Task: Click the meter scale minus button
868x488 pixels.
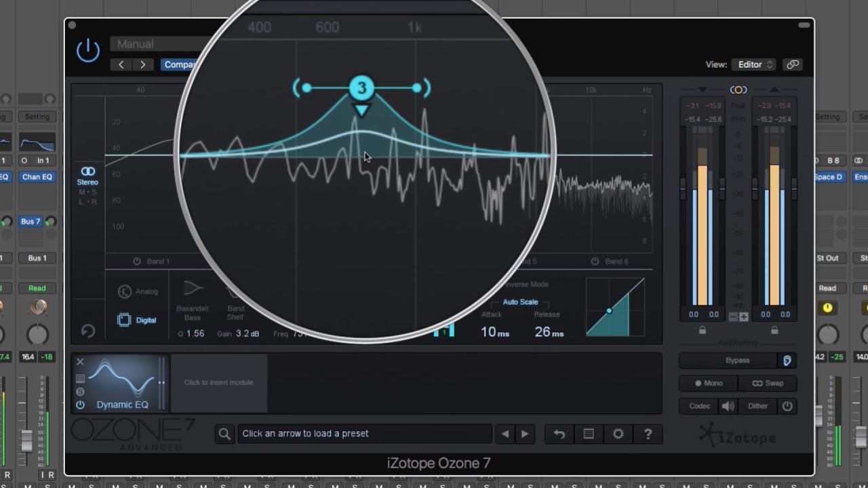Action: (x=733, y=317)
